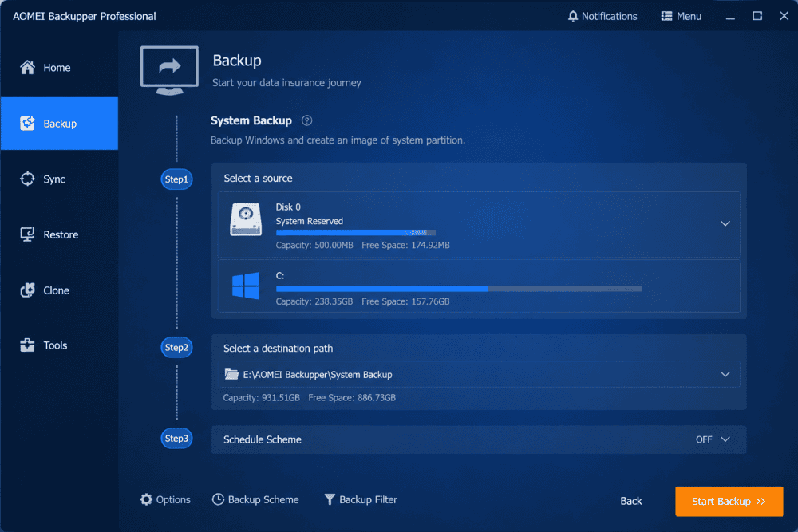The image size is (798, 532).
Task: Click Start Backup button
Action: (x=729, y=502)
